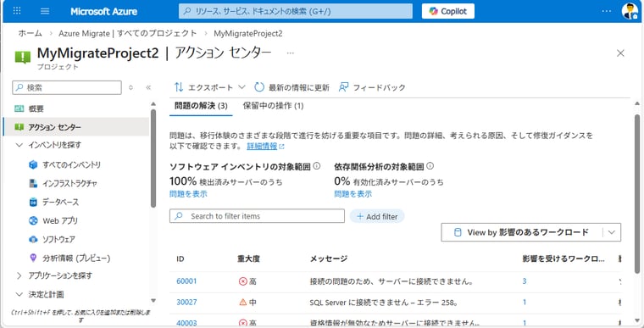Sort by メッセージ column header

click(x=328, y=259)
